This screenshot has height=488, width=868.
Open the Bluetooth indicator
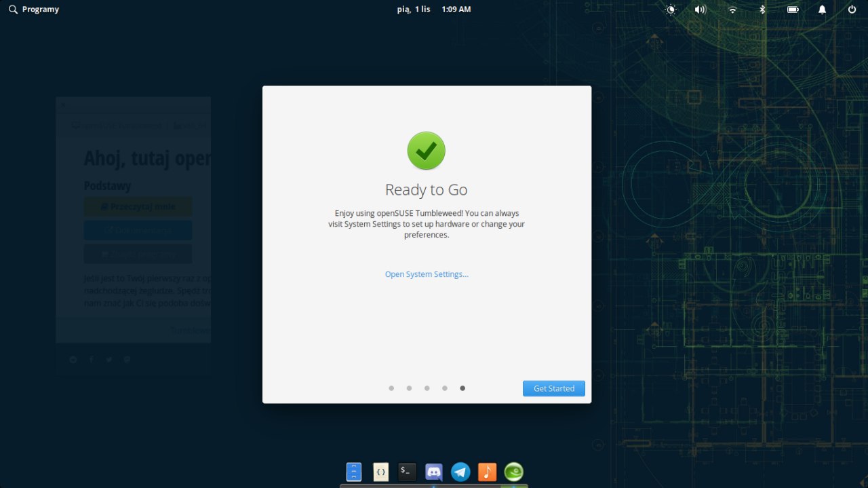click(762, 10)
